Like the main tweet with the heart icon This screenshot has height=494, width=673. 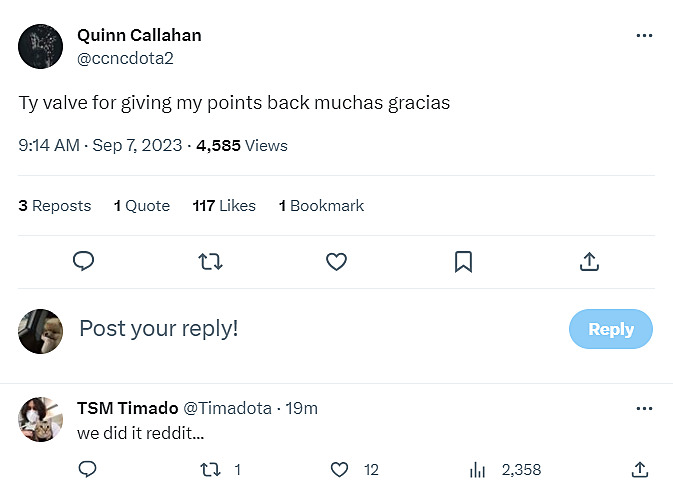coord(337,262)
